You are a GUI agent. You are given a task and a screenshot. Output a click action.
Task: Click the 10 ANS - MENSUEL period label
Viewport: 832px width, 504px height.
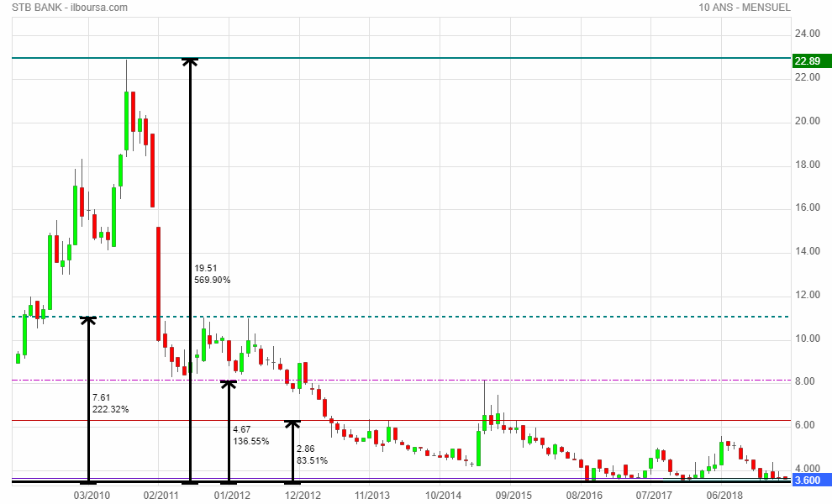click(745, 8)
